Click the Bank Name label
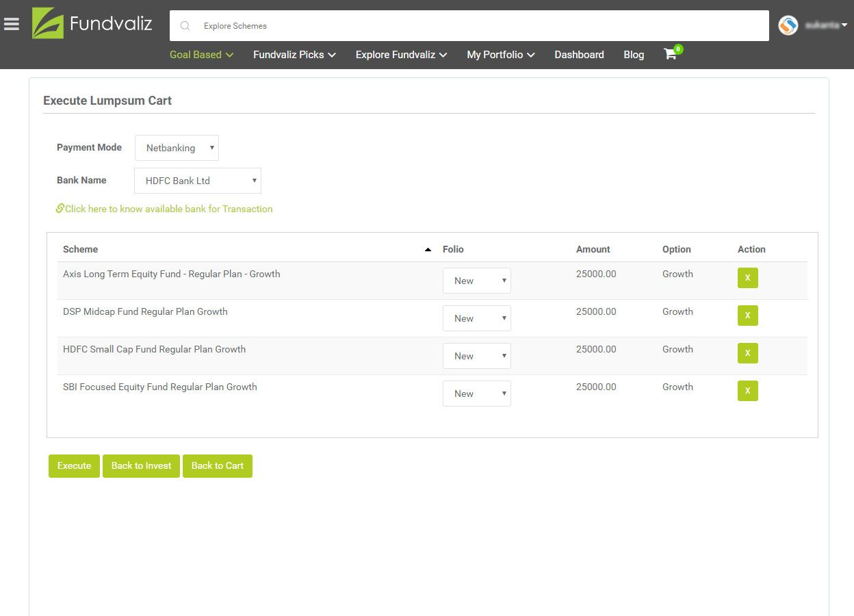854x616 pixels. point(81,180)
